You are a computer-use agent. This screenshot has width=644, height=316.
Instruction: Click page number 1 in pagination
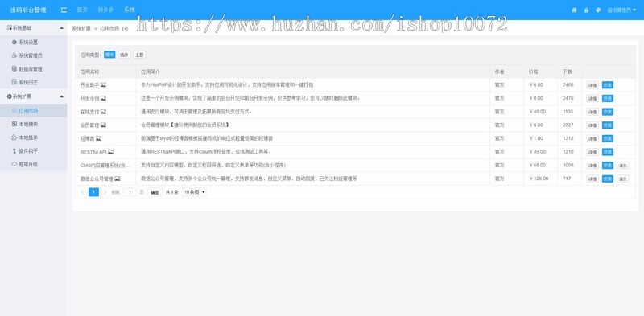click(93, 192)
